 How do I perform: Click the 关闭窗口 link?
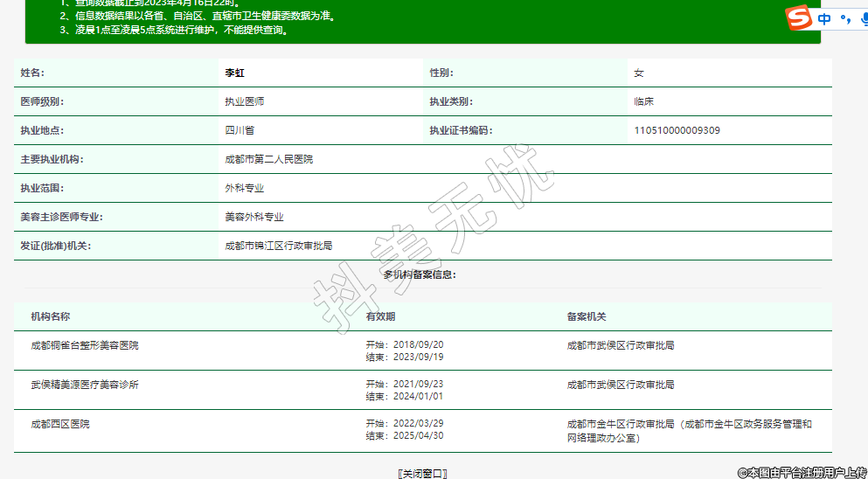point(422,473)
